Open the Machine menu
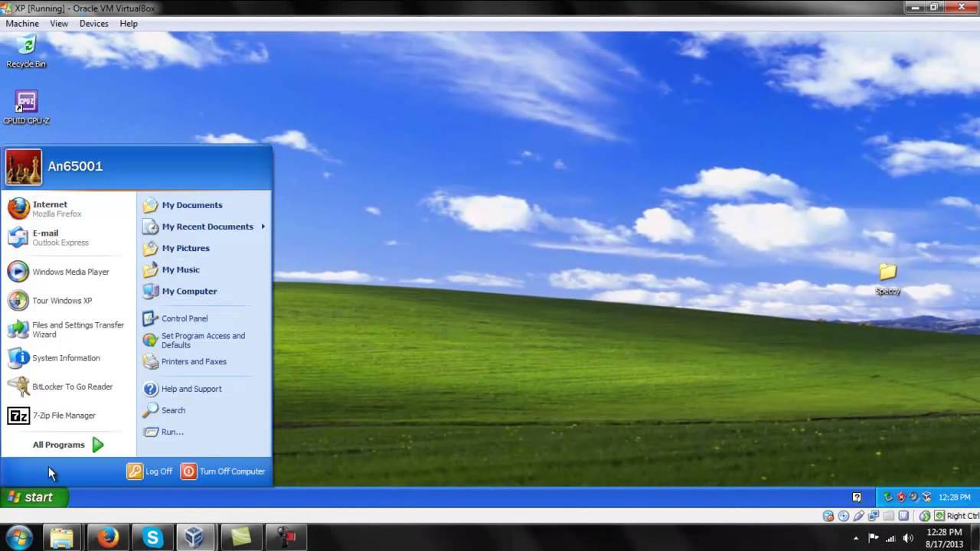 click(22, 24)
